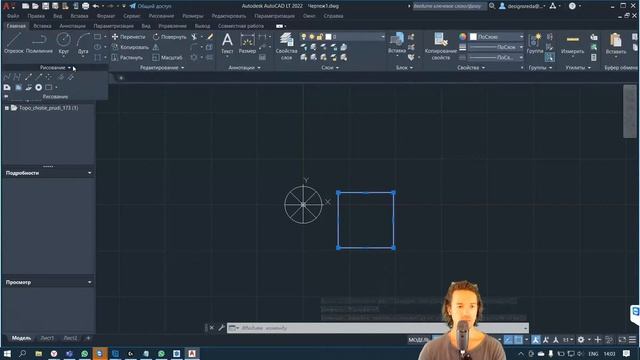Expand the Рисование panel dropdown
Viewport: 640px width, 360px height.
pyautogui.click(x=55, y=68)
